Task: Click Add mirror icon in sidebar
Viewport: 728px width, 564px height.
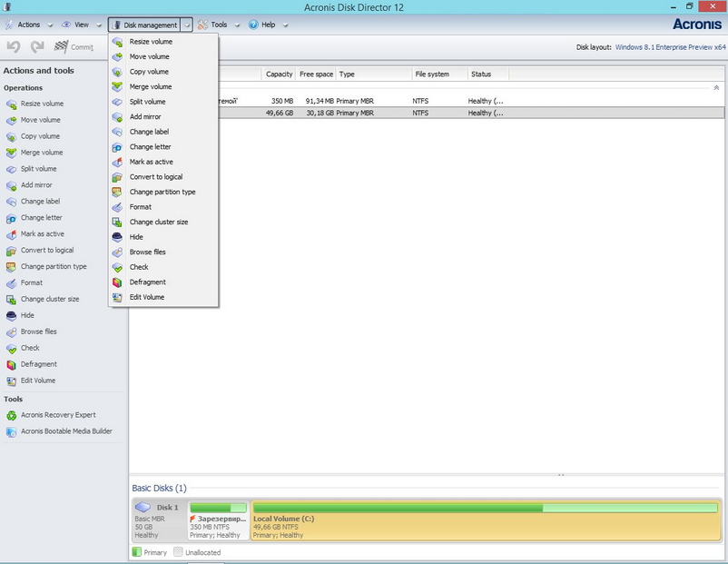Action: [11, 185]
